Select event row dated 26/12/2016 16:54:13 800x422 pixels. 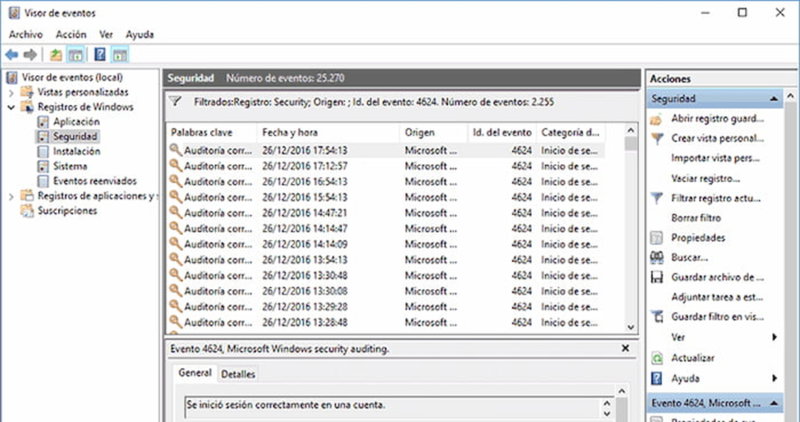pyautogui.click(x=386, y=182)
